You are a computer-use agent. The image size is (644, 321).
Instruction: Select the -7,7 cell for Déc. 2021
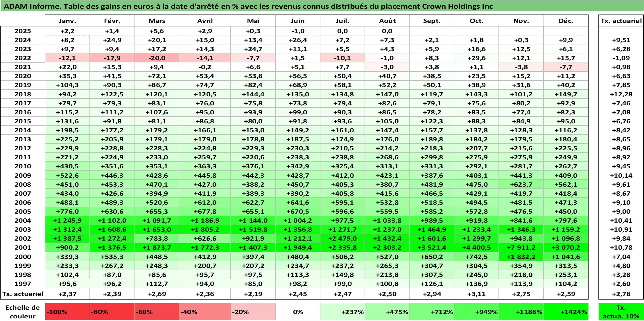[x=566, y=67]
